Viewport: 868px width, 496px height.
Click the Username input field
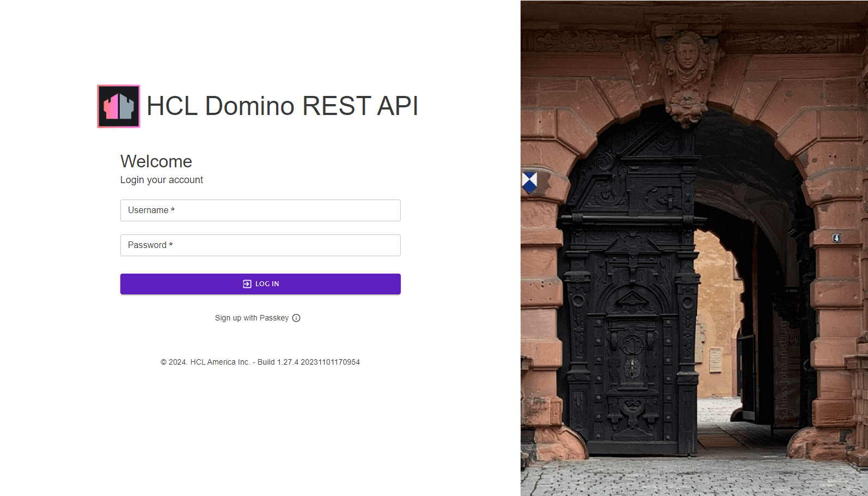[x=260, y=210]
